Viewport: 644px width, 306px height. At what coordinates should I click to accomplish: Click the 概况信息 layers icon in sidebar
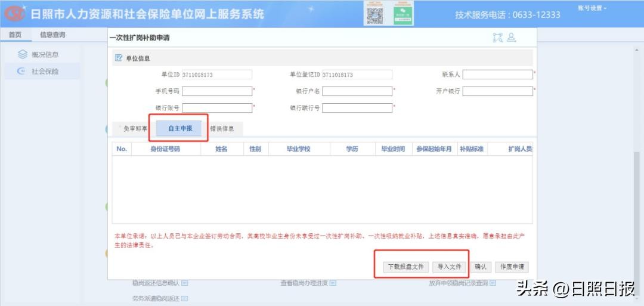(x=22, y=55)
